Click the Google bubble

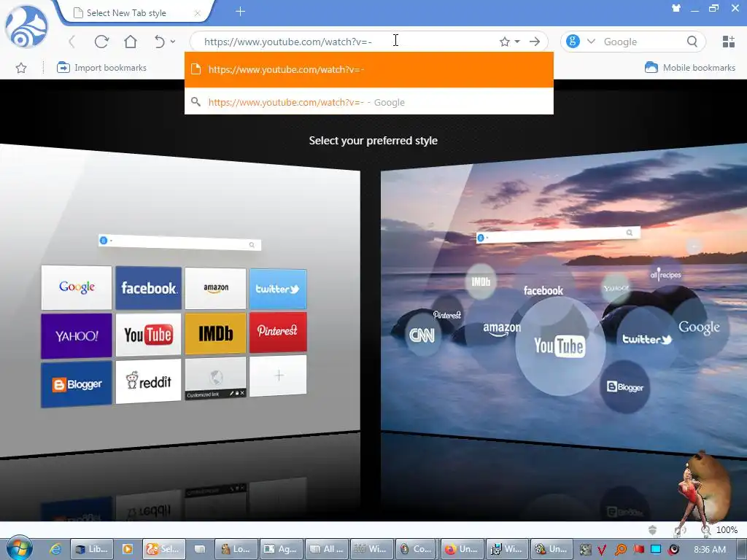click(x=699, y=327)
